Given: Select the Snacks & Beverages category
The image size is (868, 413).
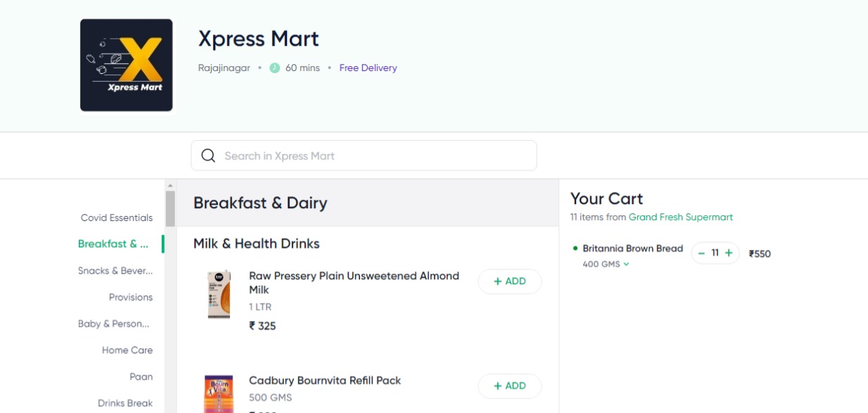Looking at the screenshot, I should click(115, 271).
